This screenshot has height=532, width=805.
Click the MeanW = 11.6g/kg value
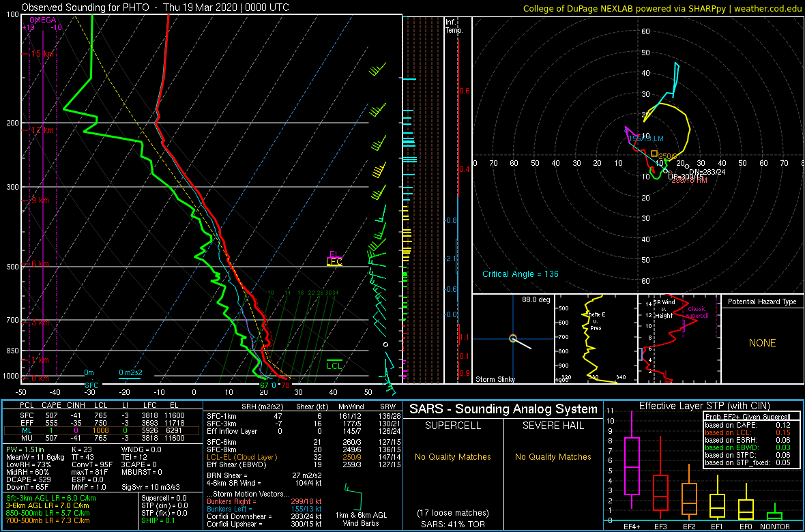[35, 457]
